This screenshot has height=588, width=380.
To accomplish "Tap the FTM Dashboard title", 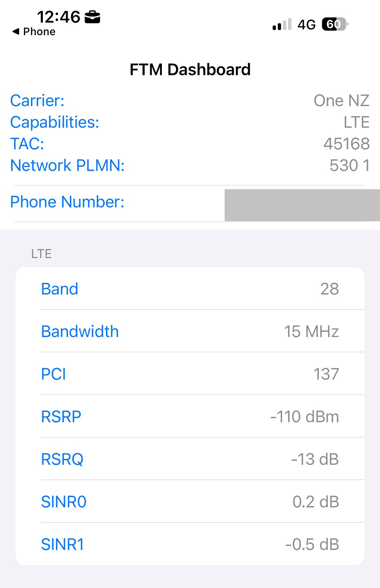I will tap(190, 70).
